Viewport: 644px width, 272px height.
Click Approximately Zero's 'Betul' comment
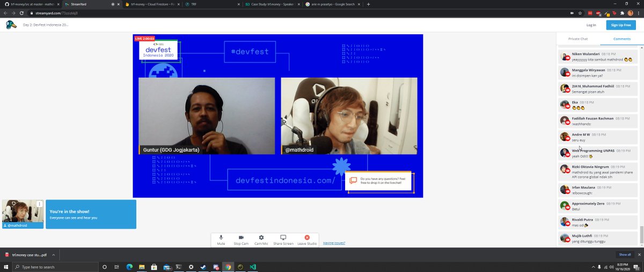(x=598, y=206)
